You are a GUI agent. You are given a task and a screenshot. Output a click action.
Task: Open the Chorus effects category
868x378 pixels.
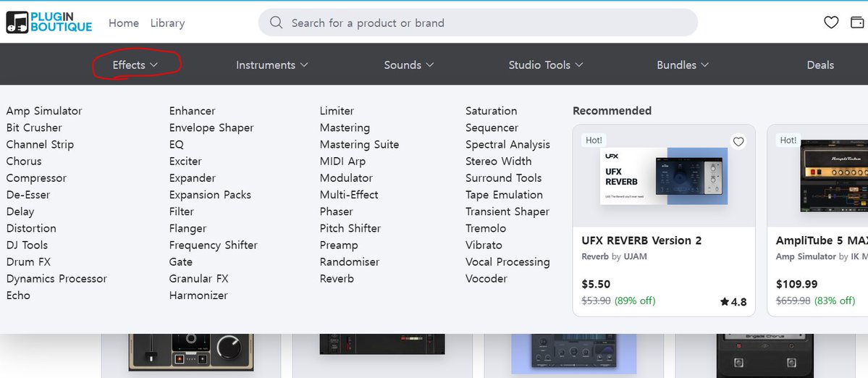pos(24,161)
